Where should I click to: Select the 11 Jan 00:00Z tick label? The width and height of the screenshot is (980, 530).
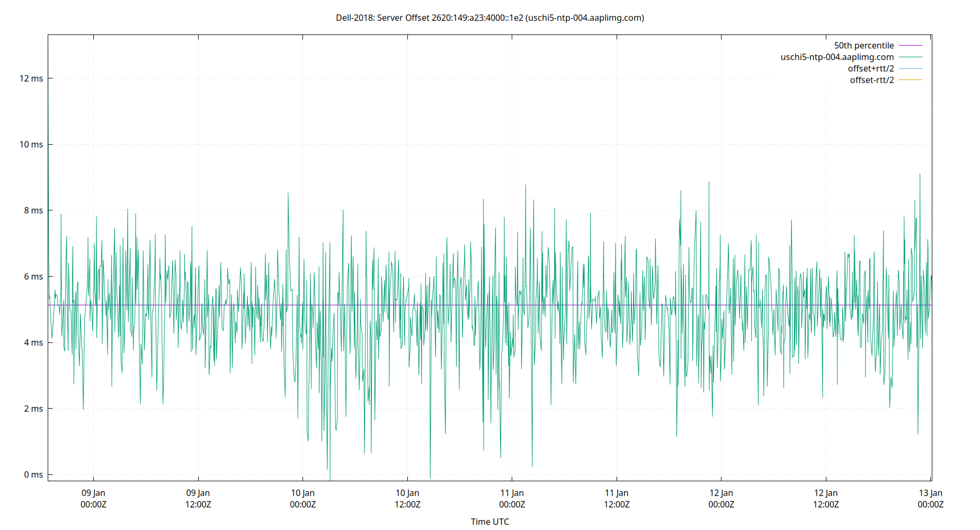coord(511,498)
